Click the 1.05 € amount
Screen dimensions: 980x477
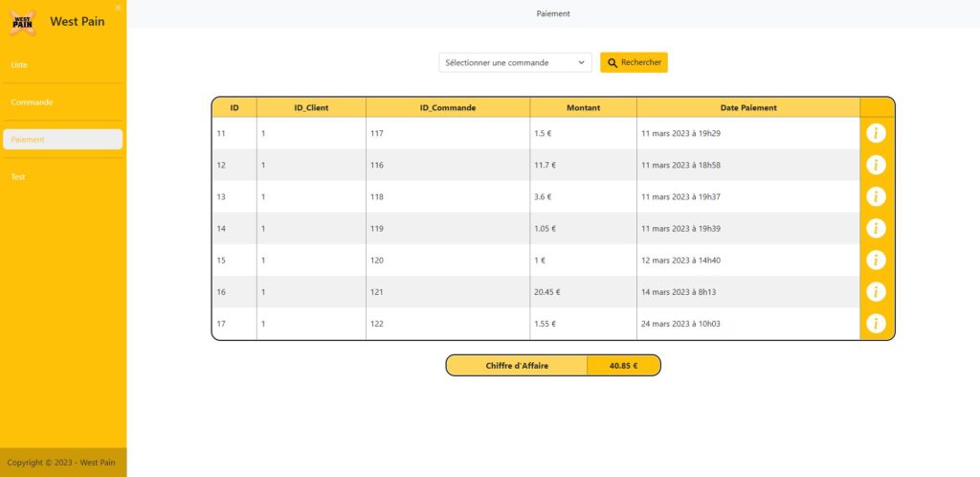pyautogui.click(x=545, y=228)
